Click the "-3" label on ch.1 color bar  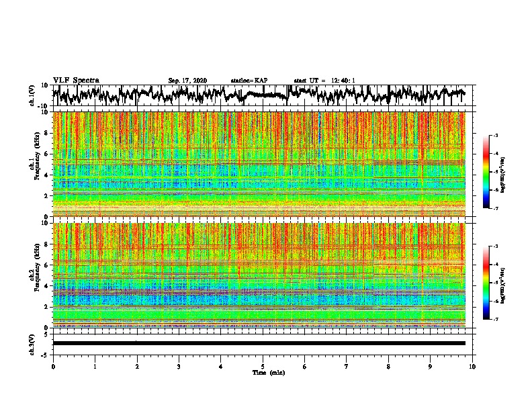[495, 135]
